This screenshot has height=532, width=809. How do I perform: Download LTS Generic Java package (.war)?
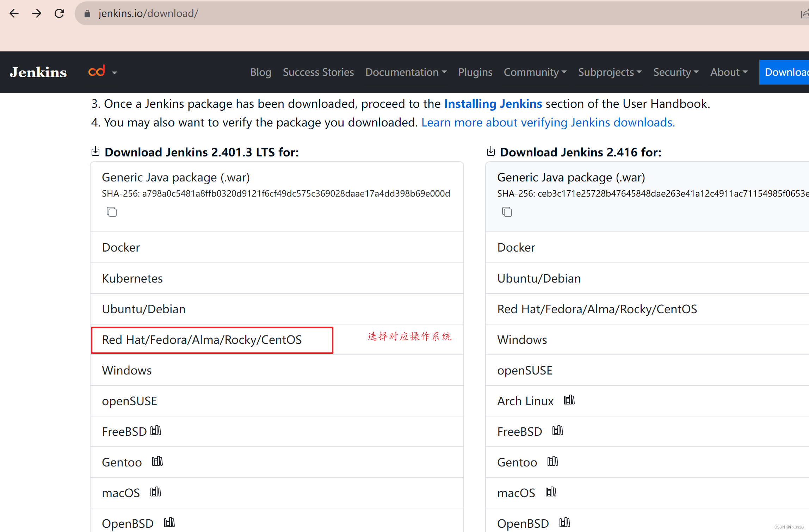point(176,177)
